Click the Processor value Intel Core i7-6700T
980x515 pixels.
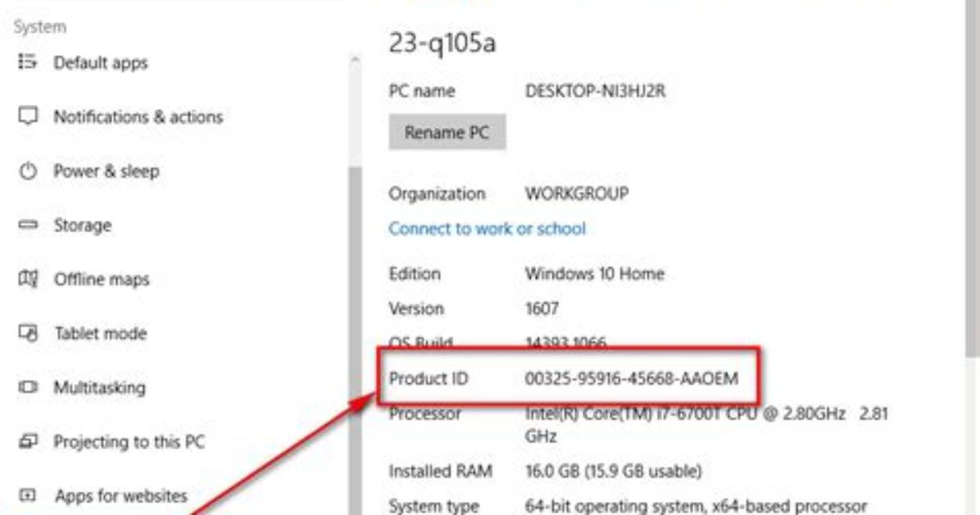click(706, 424)
